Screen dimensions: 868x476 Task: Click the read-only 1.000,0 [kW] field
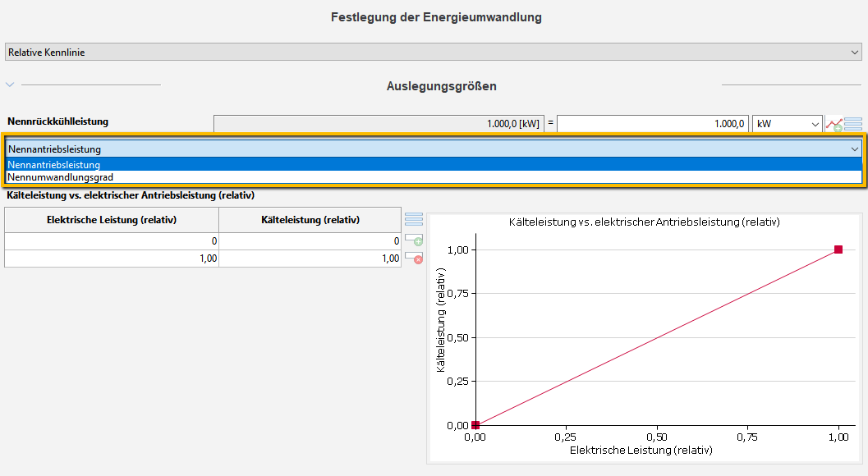[379, 124]
